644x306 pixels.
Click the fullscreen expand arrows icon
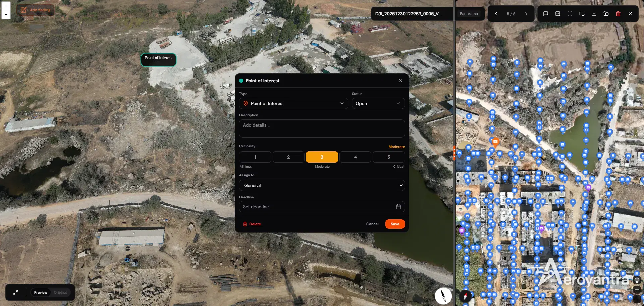(16, 292)
